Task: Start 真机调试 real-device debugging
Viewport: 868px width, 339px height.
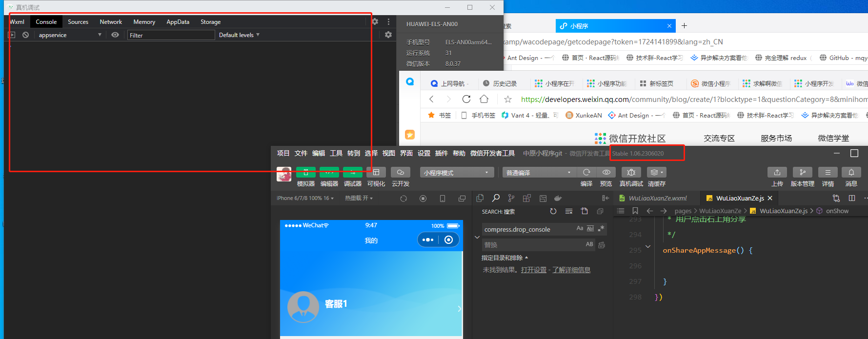Action: tap(631, 172)
